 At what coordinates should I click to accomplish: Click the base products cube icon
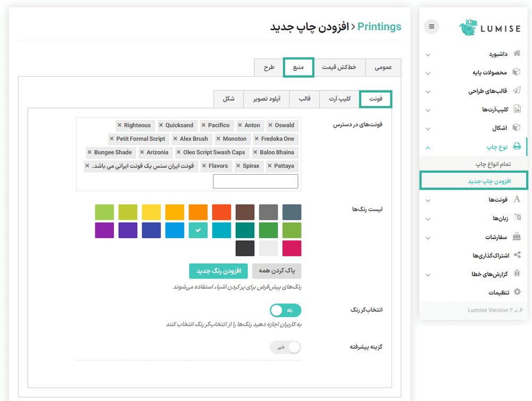(517, 72)
